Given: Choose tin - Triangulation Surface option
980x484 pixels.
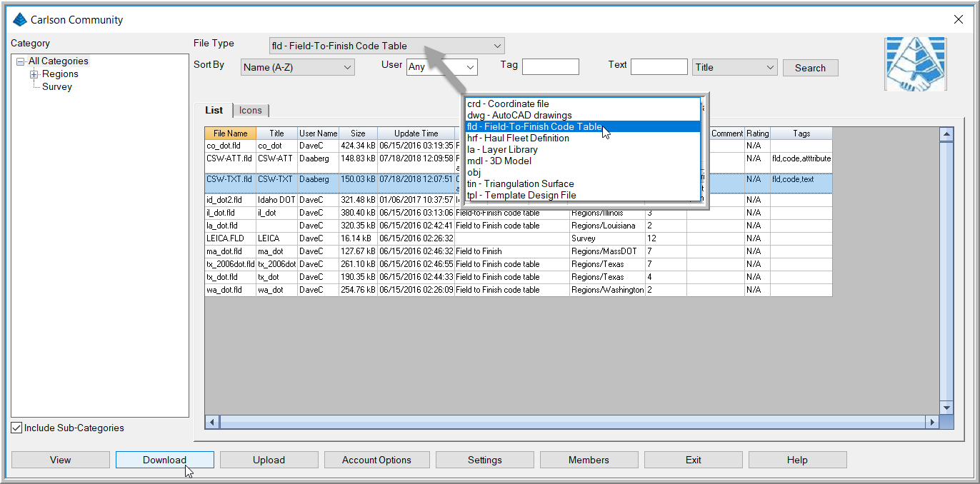Looking at the screenshot, I should [x=582, y=184].
